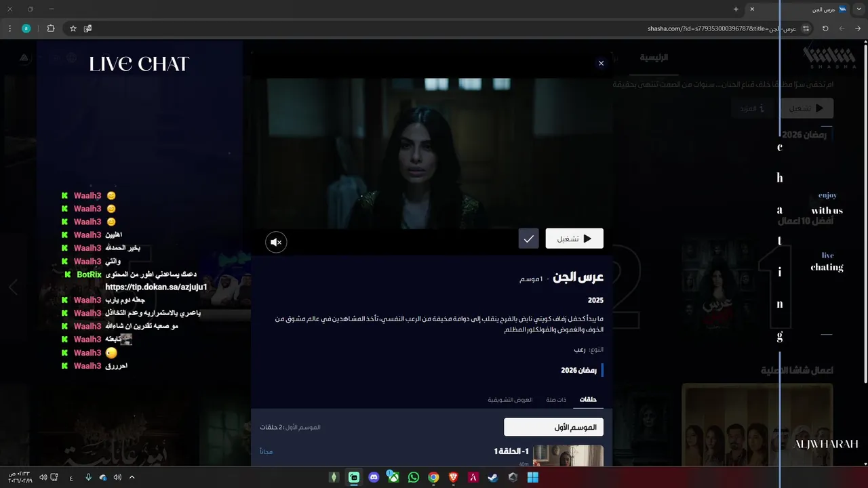
Task: Open the red A app in taskbar
Action: [x=473, y=477]
